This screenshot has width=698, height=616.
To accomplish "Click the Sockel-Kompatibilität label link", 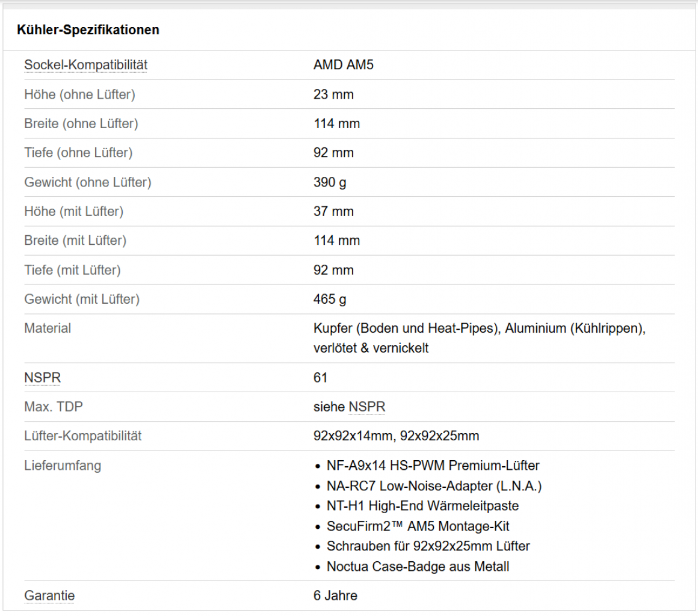I will pos(85,65).
